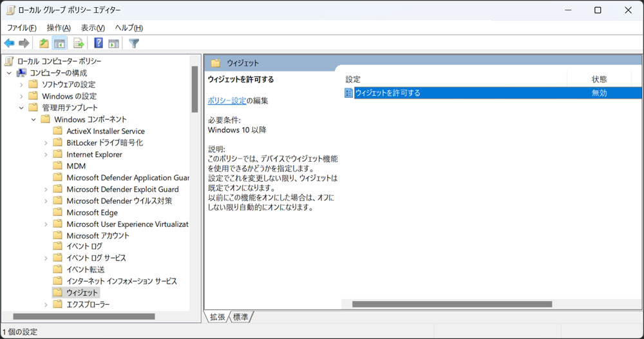Open the ファイル(F) menu
Viewport: 644px width, 339px height.
[x=22, y=28]
